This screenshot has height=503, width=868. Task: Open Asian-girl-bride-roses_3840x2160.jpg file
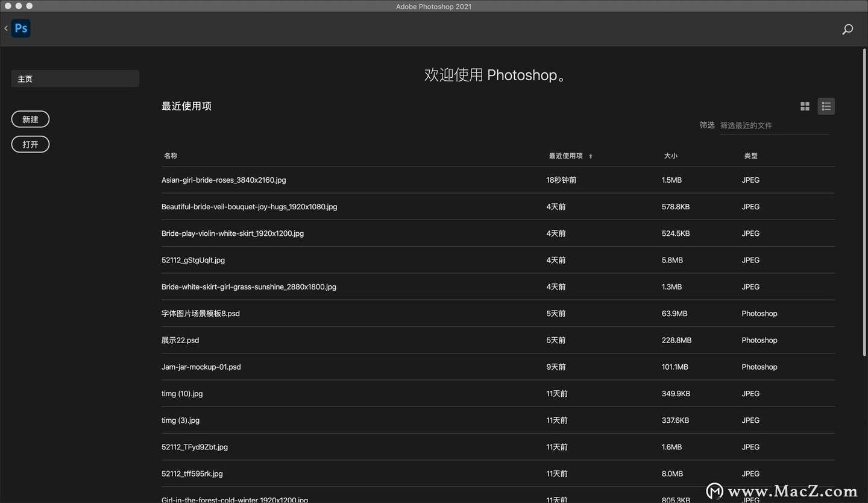pos(498,180)
